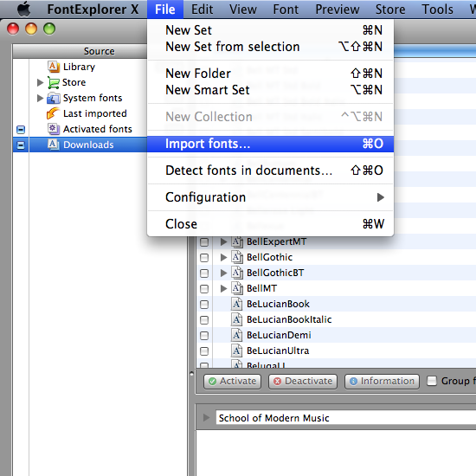The image size is (476, 476).
Task: Enable the Group checkbox
Action: click(431, 381)
